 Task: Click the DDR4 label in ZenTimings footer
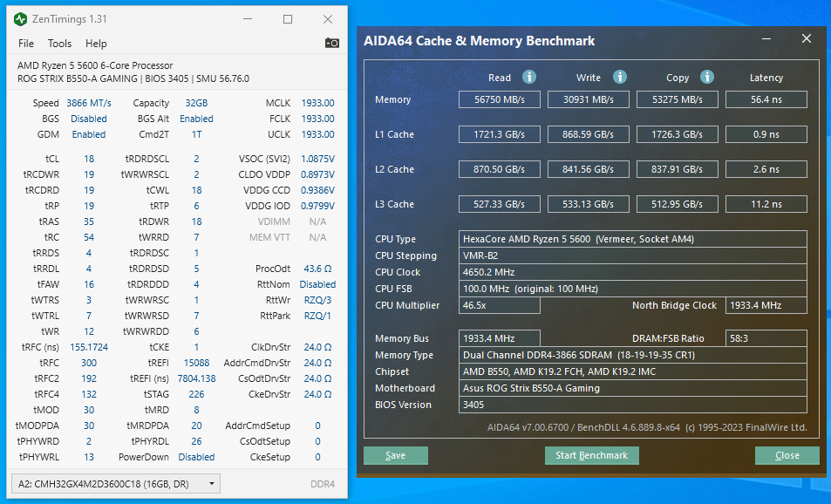click(x=323, y=484)
